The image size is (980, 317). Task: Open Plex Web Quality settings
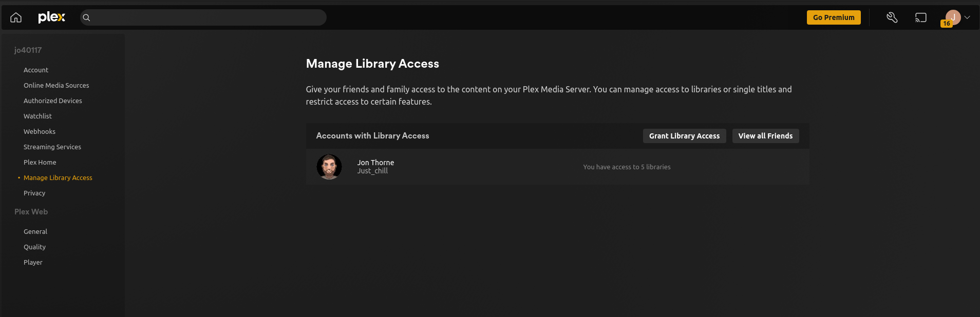34,247
